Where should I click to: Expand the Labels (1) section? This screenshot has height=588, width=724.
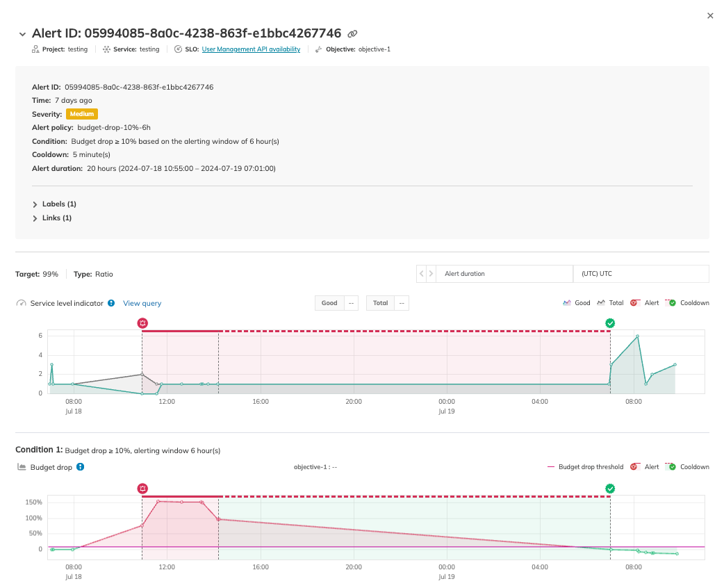pos(34,204)
